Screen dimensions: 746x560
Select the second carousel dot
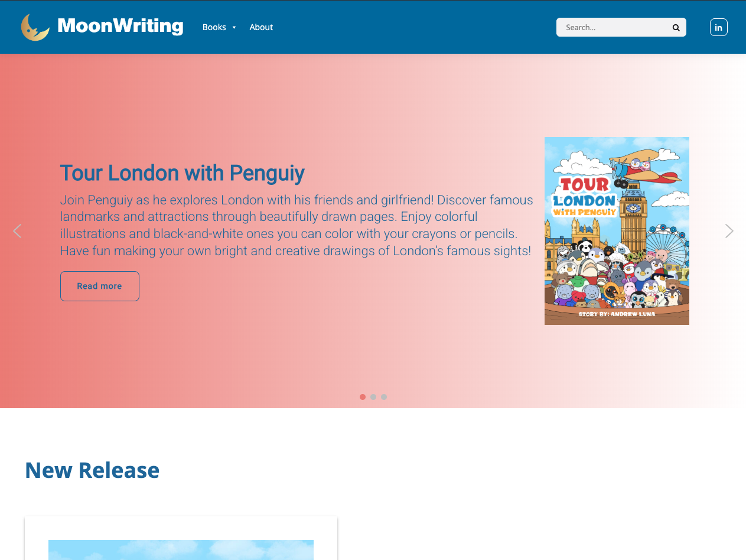tap(373, 397)
